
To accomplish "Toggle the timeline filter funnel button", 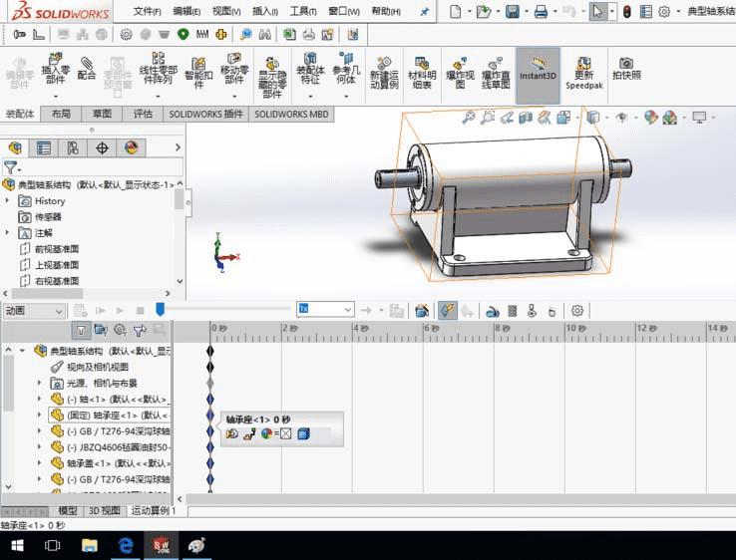I will tap(81, 330).
